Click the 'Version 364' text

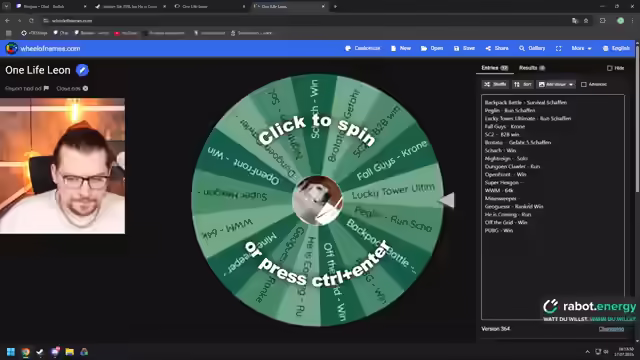pos(496,329)
